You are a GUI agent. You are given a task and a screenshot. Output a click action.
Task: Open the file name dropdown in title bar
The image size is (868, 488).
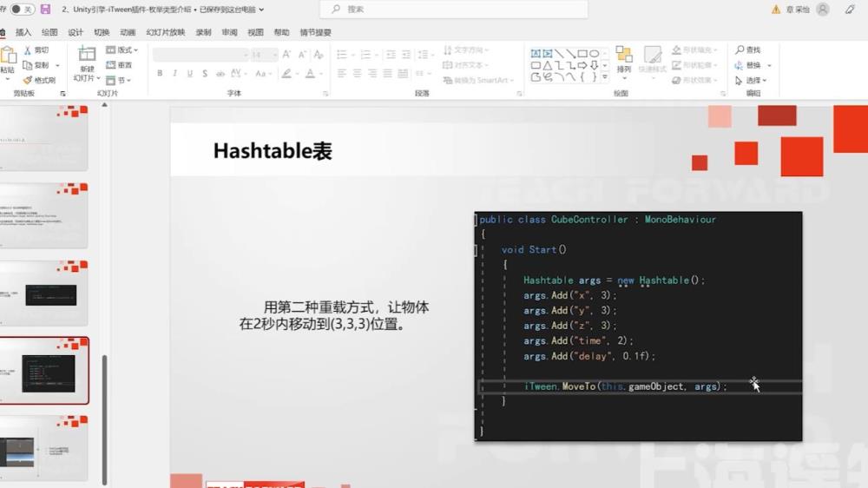coord(261,10)
